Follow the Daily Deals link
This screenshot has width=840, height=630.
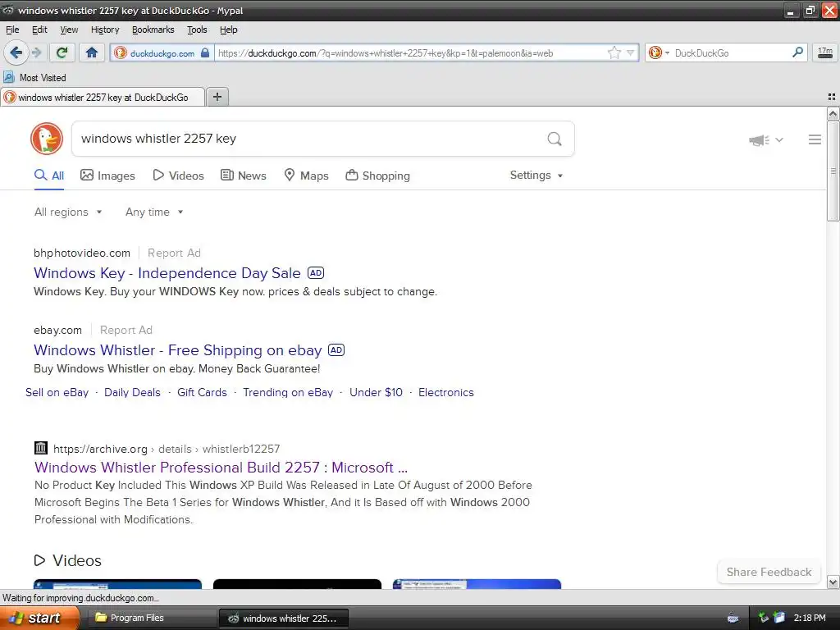click(x=132, y=392)
